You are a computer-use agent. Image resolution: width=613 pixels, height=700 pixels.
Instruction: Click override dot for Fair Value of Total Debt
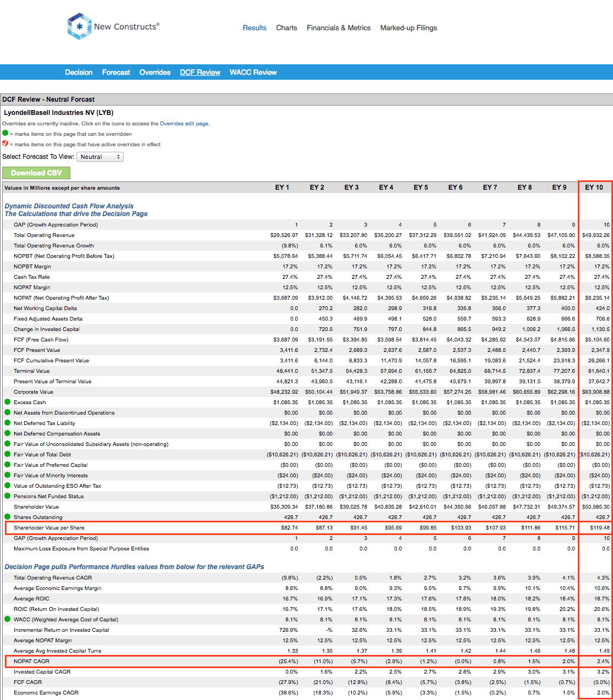7,454
